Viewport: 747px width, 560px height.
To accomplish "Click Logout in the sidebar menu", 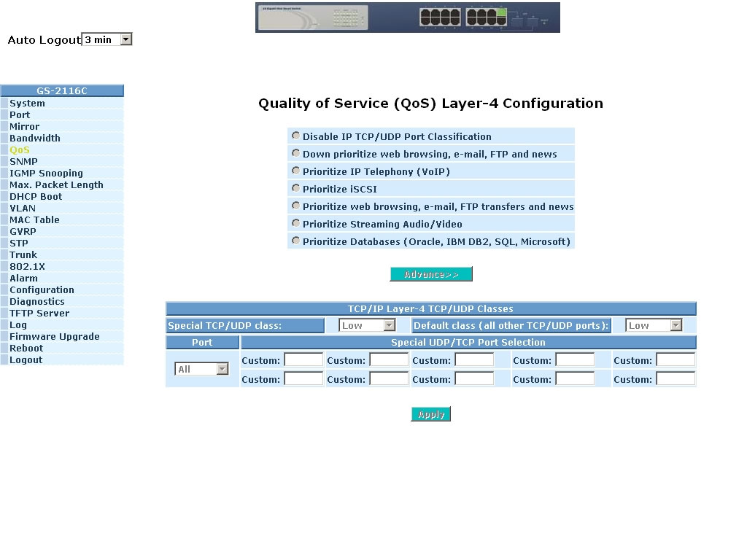I will click(26, 360).
